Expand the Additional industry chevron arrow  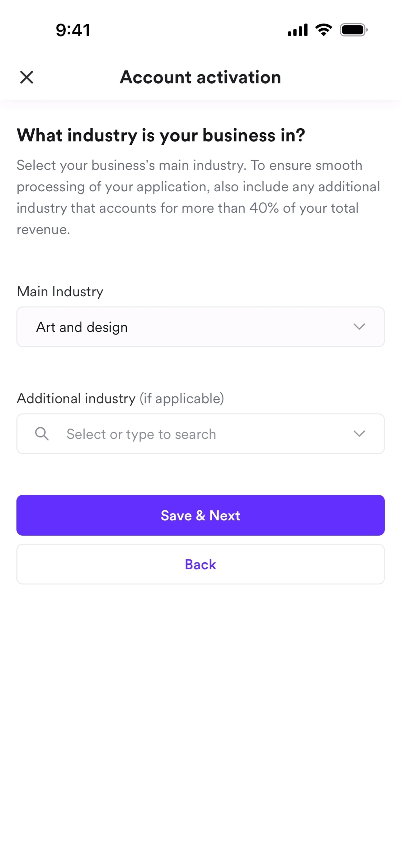tap(359, 434)
